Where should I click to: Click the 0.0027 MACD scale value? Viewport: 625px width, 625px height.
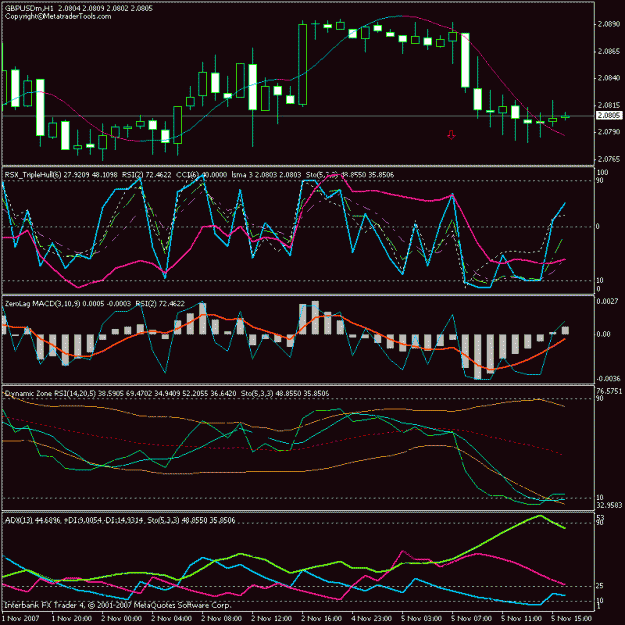click(607, 301)
